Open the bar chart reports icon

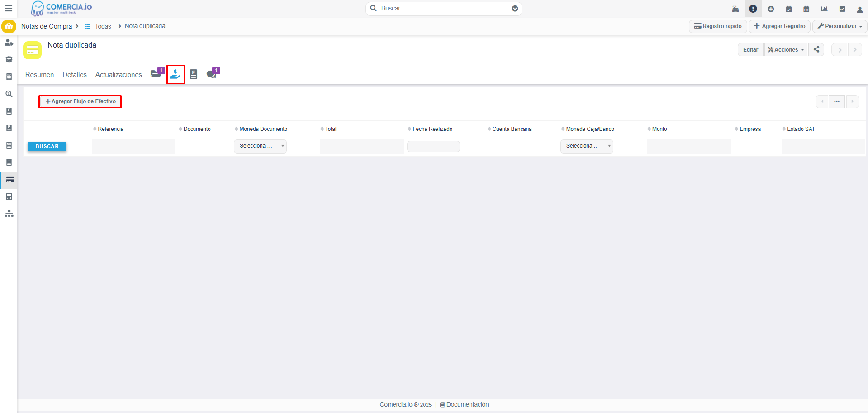pyautogui.click(x=824, y=9)
